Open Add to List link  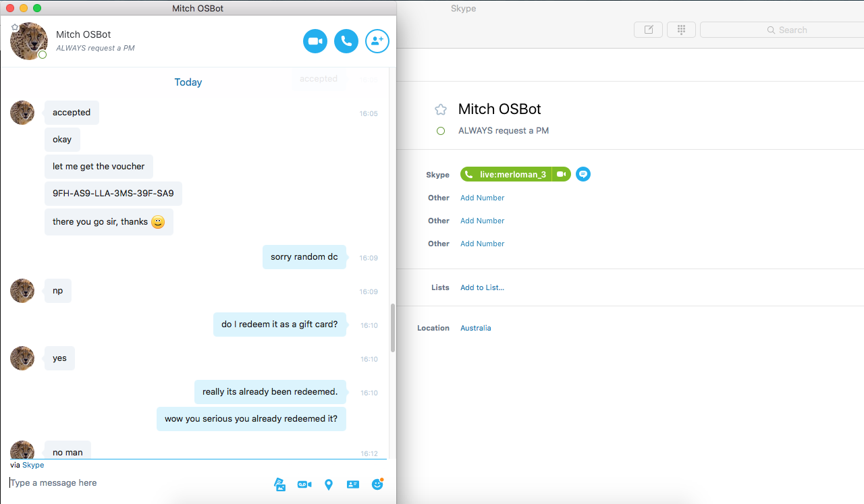(x=482, y=287)
